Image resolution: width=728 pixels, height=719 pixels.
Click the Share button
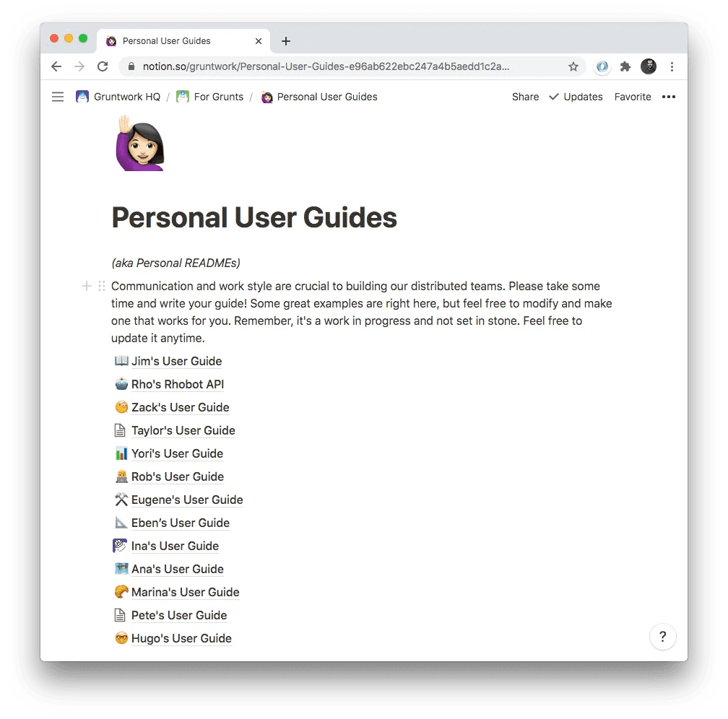point(526,97)
